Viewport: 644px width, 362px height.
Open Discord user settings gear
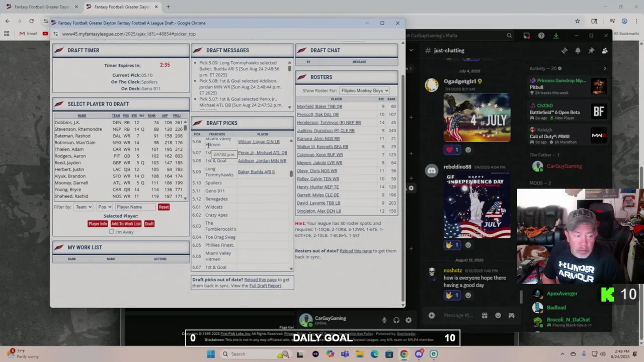409,320
